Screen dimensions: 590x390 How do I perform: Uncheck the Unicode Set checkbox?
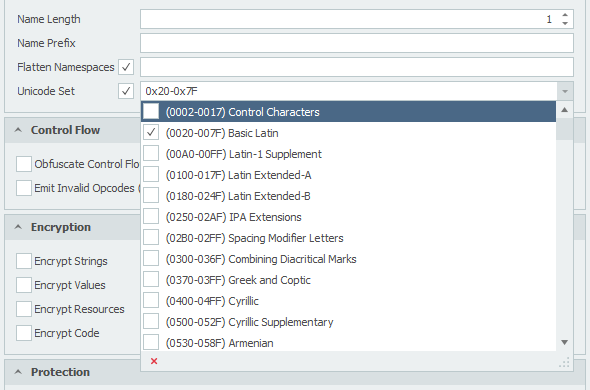[x=126, y=91]
